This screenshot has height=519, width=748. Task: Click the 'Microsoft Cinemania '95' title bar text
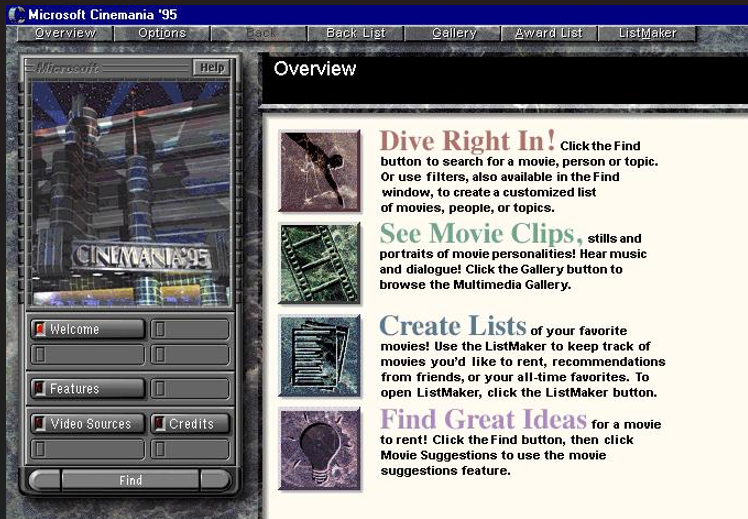(103, 14)
